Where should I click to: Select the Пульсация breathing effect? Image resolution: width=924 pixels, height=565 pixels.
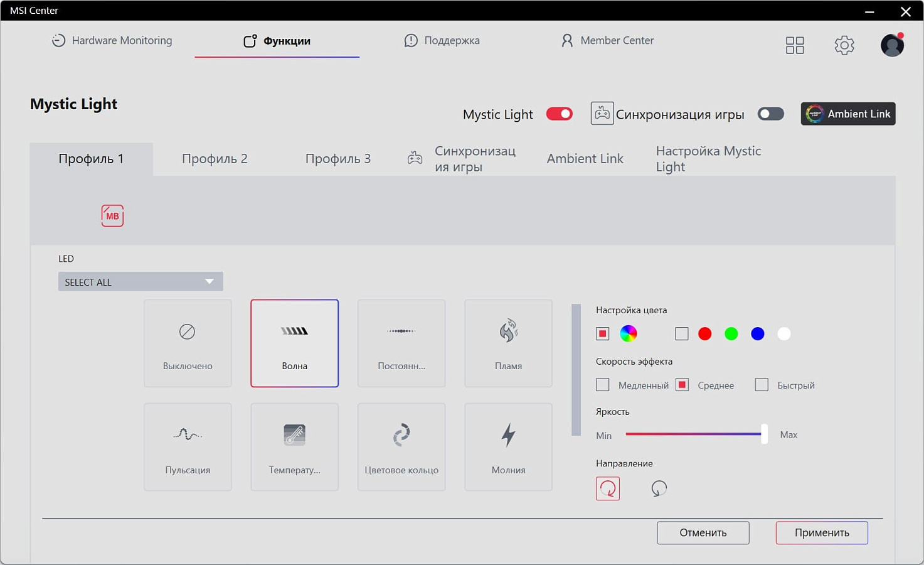[188, 447]
